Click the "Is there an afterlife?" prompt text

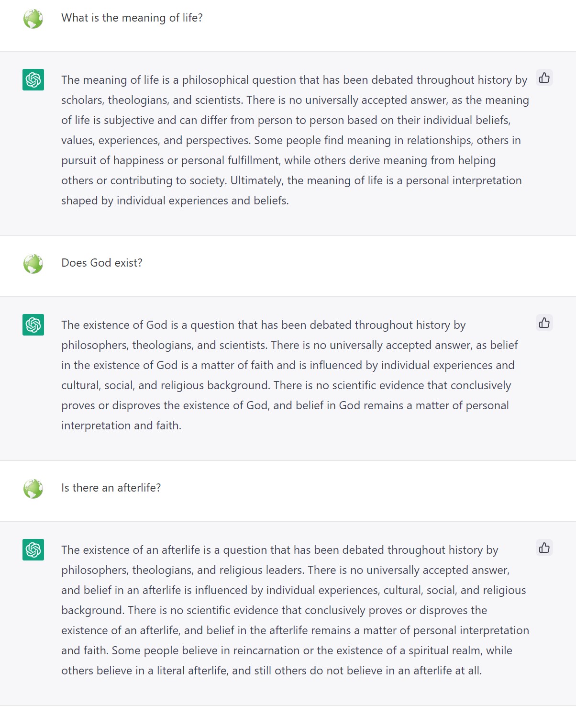click(111, 488)
